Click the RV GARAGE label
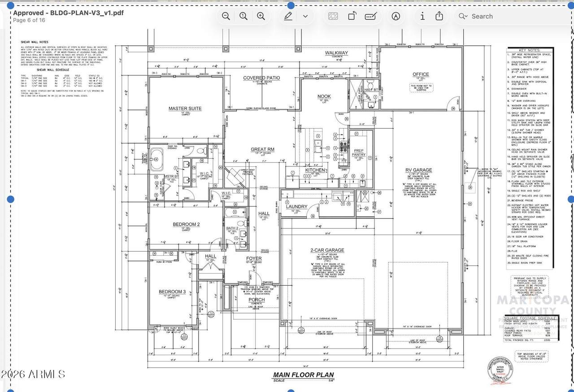Viewport: 574px width, 392px height. [419, 170]
